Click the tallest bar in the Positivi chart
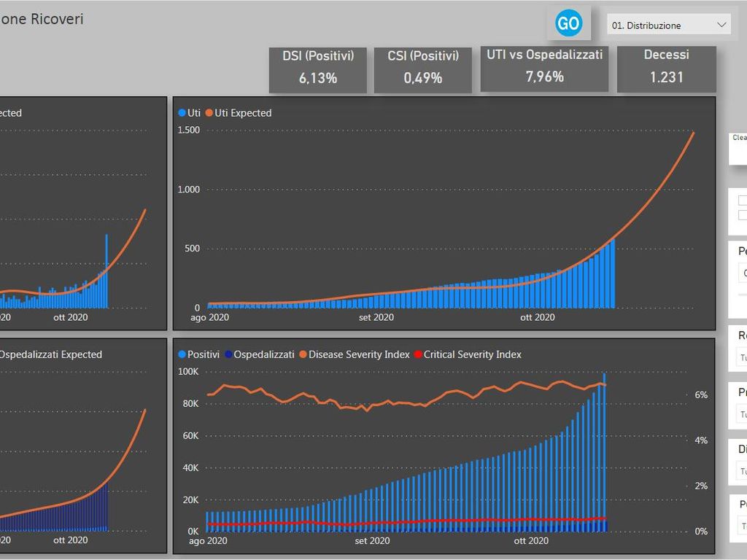Viewport: 747px width, 560px height. click(x=604, y=452)
